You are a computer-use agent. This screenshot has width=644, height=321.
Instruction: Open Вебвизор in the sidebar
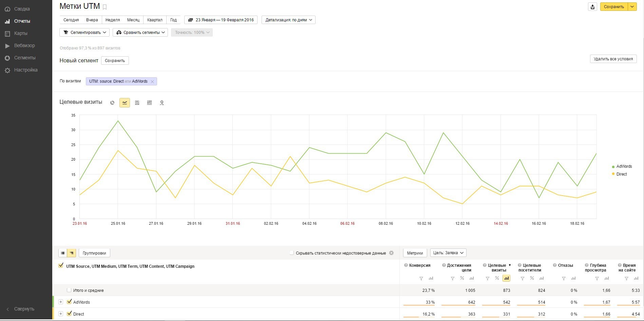coord(24,45)
